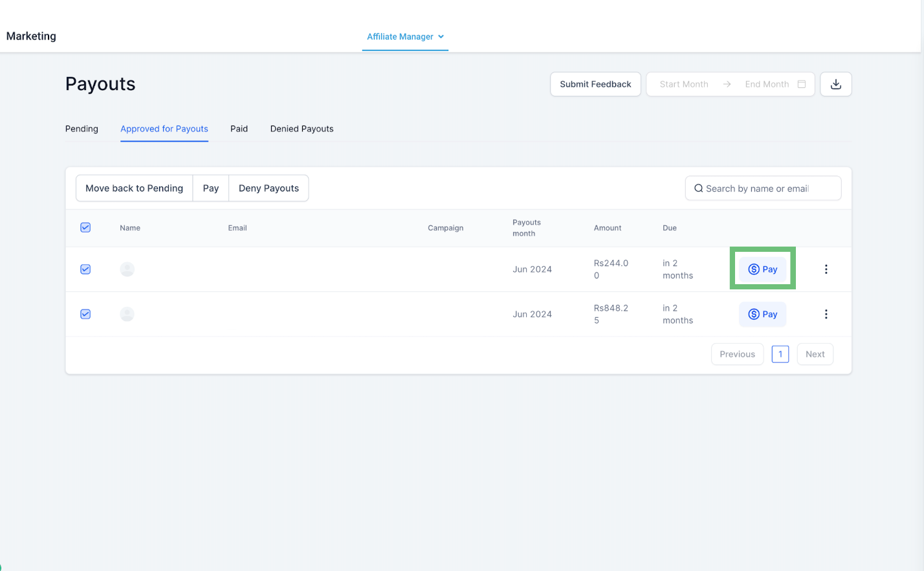Click Jun 2024 in the Rs244.00 row
This screenshot has width=924, height=571.
[532, 269]
